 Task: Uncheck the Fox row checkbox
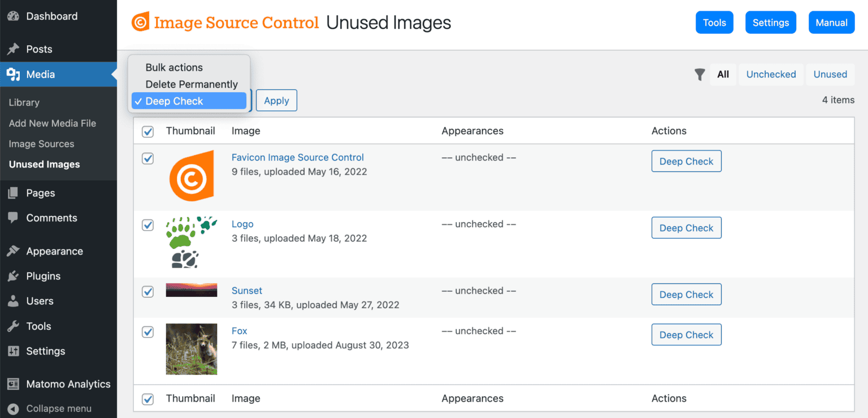(147, 333)
